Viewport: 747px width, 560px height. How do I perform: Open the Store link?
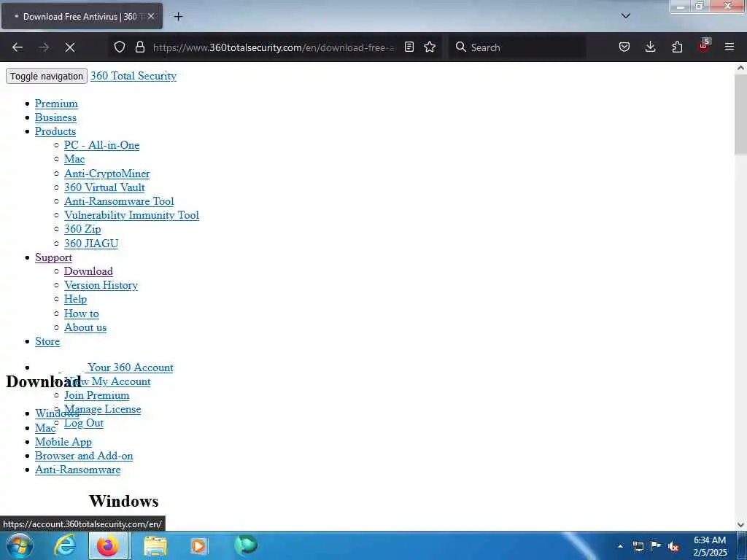click(x=47, y=341)
